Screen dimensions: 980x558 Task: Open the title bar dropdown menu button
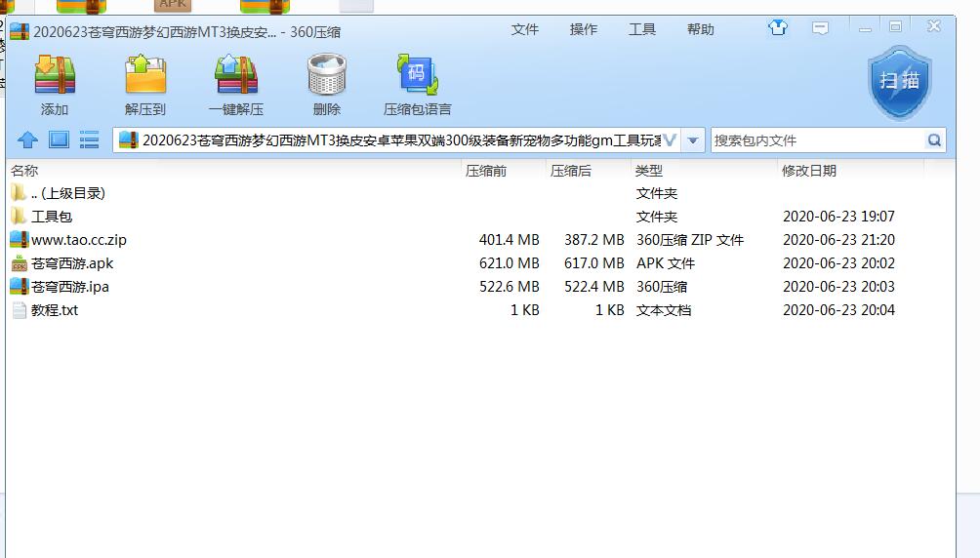821,28
